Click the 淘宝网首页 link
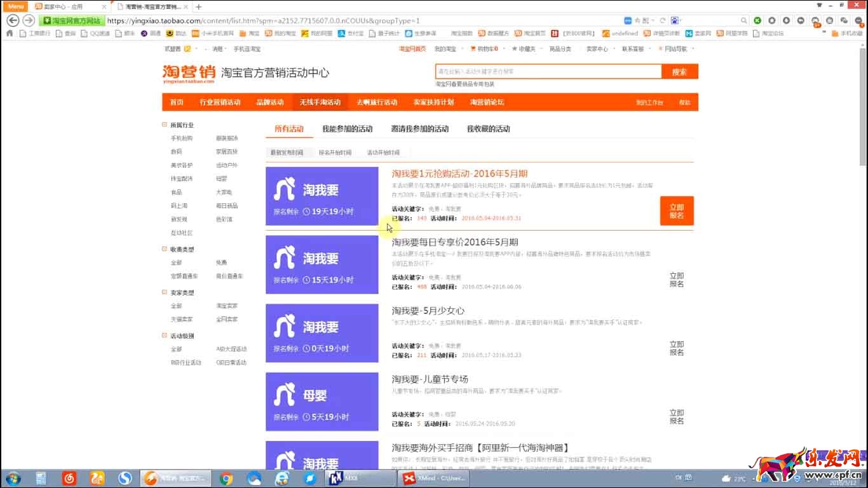Screen dimensions: 868x488 [x=412, y=49]
